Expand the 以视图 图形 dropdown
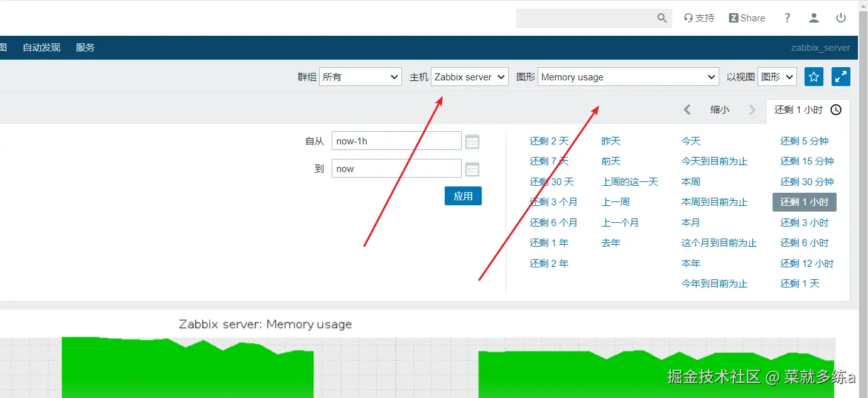This screenshot has width=868, height=398. pos(778,77)
